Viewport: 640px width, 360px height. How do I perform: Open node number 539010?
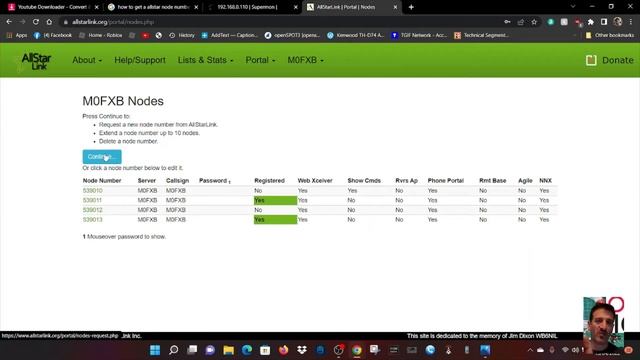point(93,191)
